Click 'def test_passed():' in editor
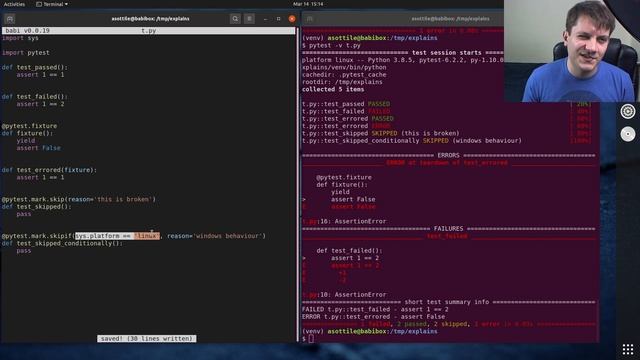This screenshot has height=360, width=640. tap(35, 67)
